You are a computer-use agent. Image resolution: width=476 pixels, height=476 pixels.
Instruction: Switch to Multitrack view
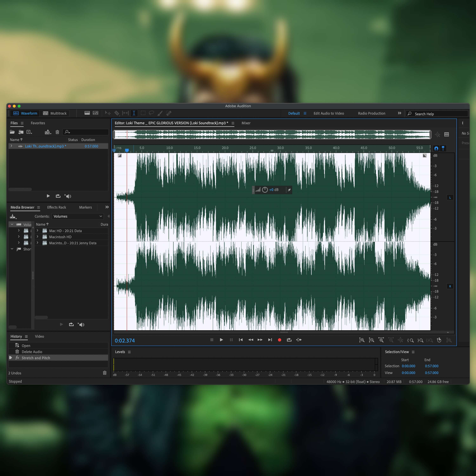tap(55, 113)
